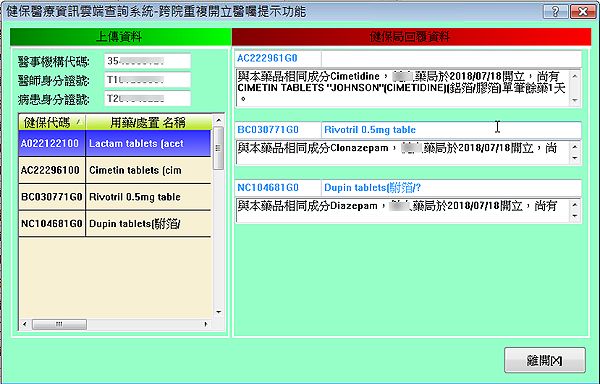Select the NC104681G0 Dupin tablets row
The height and width of the screenshot is (384, 600).
[x=115, y=224]
